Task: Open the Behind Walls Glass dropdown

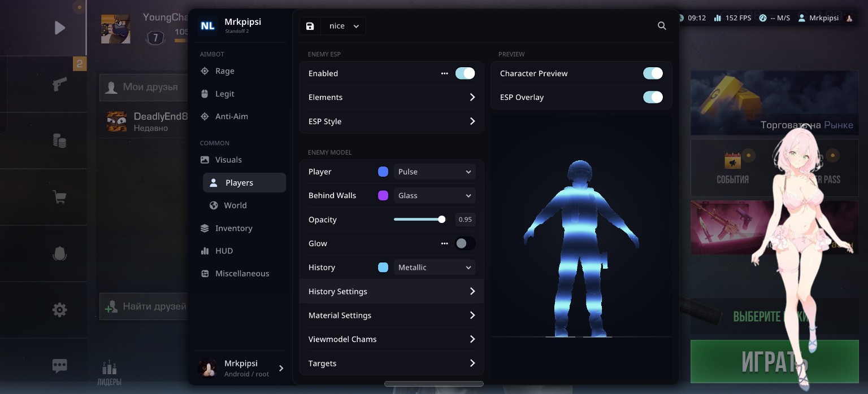Action: coord(434,195)
